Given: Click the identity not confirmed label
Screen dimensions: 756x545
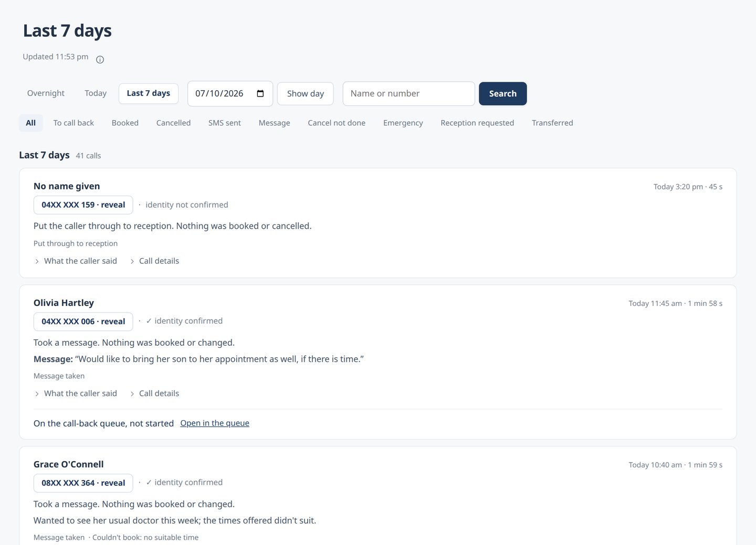Looking at the screenshot, I should point(187,205).
